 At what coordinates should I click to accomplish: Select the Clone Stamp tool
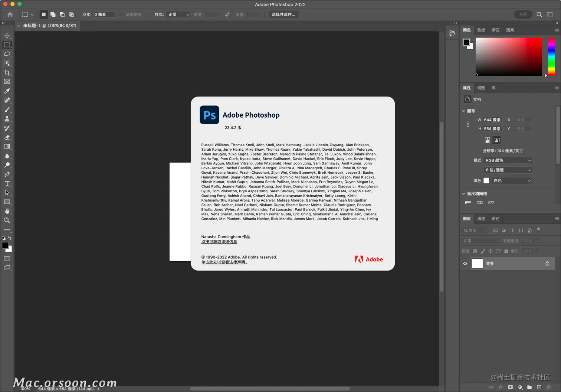[x=7, y=119]
